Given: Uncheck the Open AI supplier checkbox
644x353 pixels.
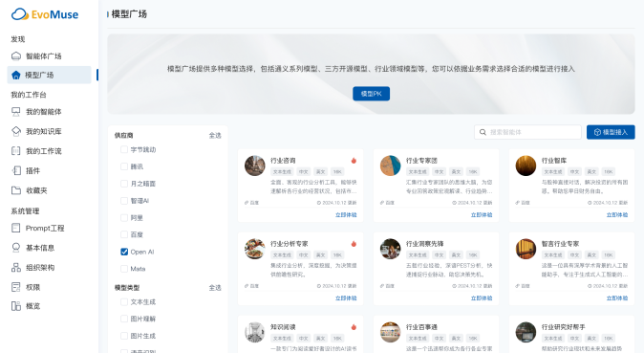Looking at the screenshot, I should pos(124,252).
